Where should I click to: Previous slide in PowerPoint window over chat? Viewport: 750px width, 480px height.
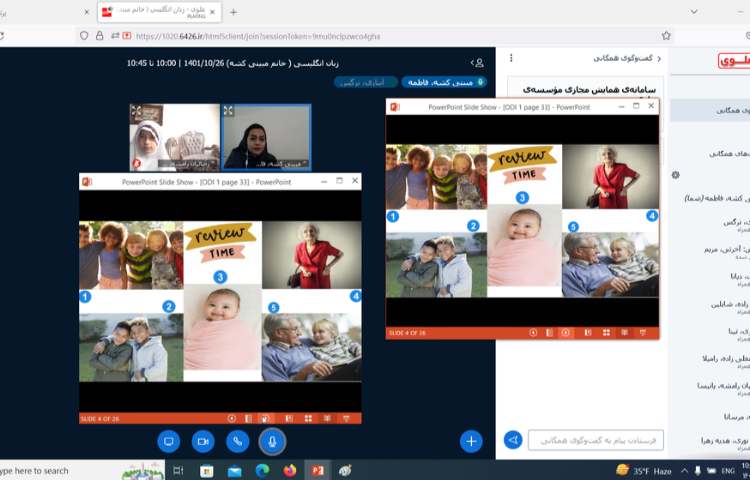point(533,333)
